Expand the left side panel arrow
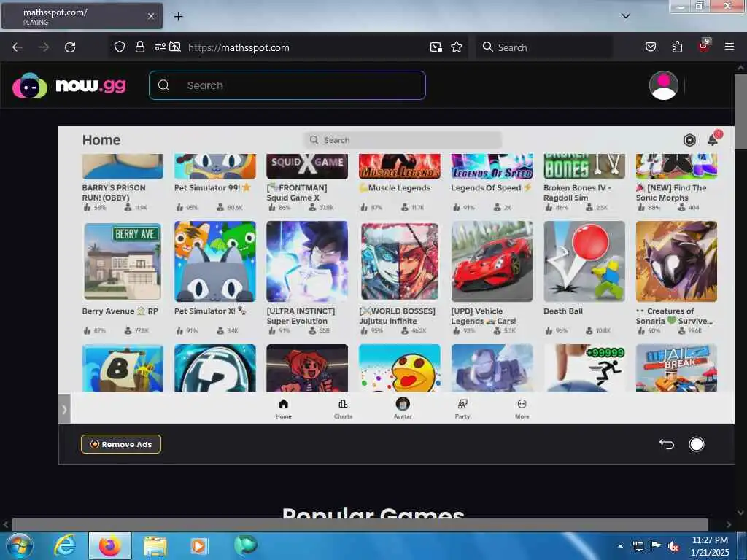The width and height of the screenshot is (747, 560). (64, 408)
